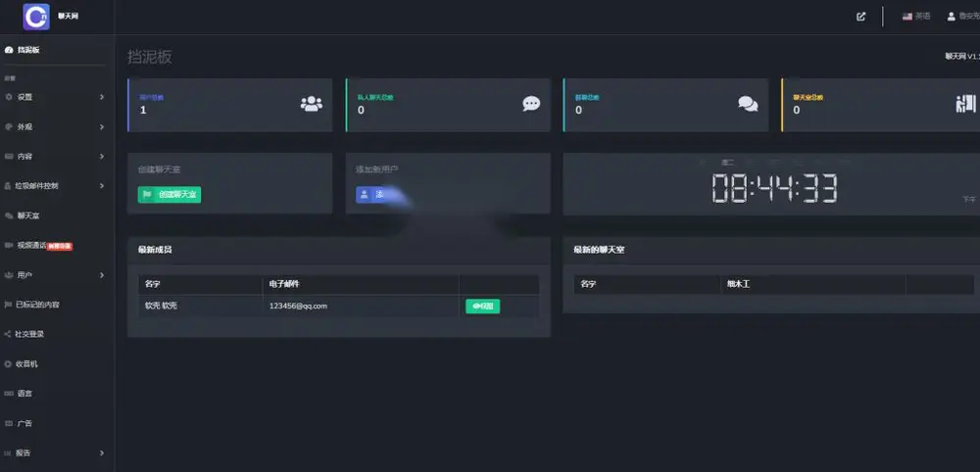Click the 电子邮件 column header
The height and width of the screenshot is (472, 980).
coord(284,285)
